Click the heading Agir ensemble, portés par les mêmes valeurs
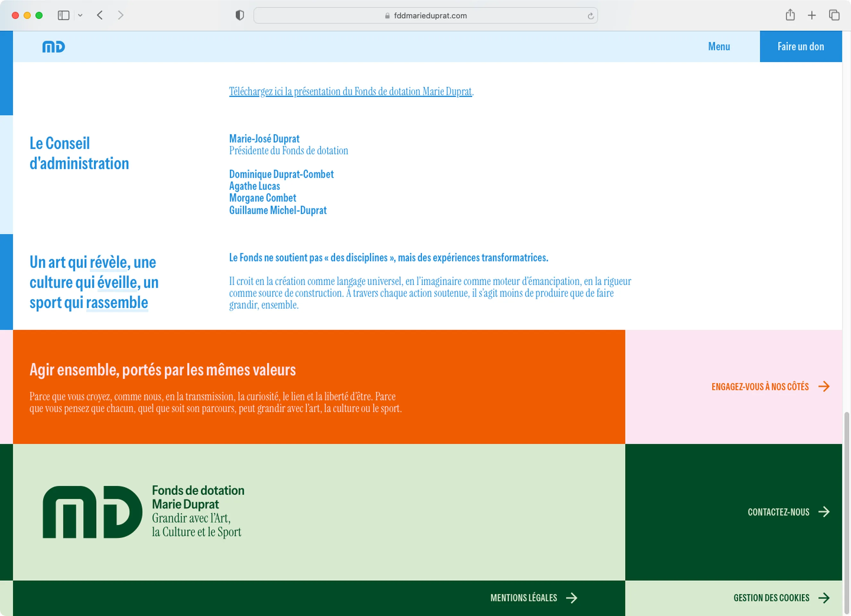 point(163,370)
